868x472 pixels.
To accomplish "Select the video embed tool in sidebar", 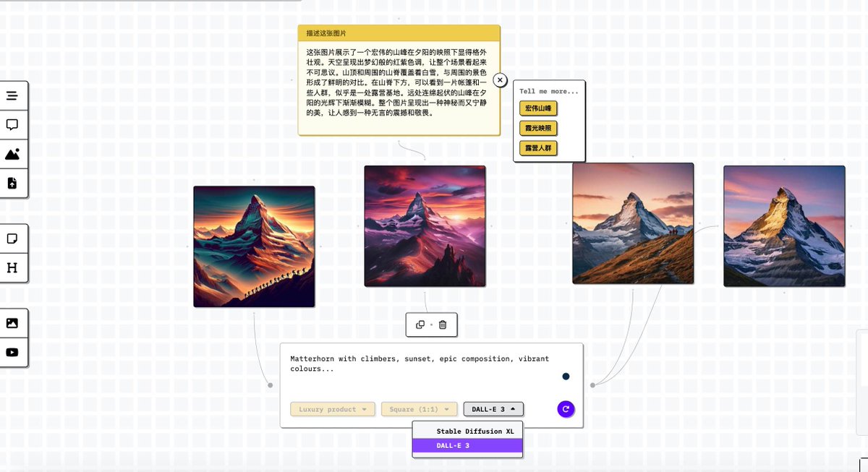I will pos(13,353).
